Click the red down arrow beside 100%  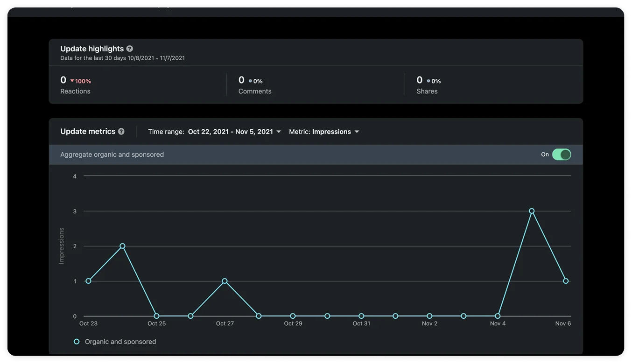click(x=72, y=81)
